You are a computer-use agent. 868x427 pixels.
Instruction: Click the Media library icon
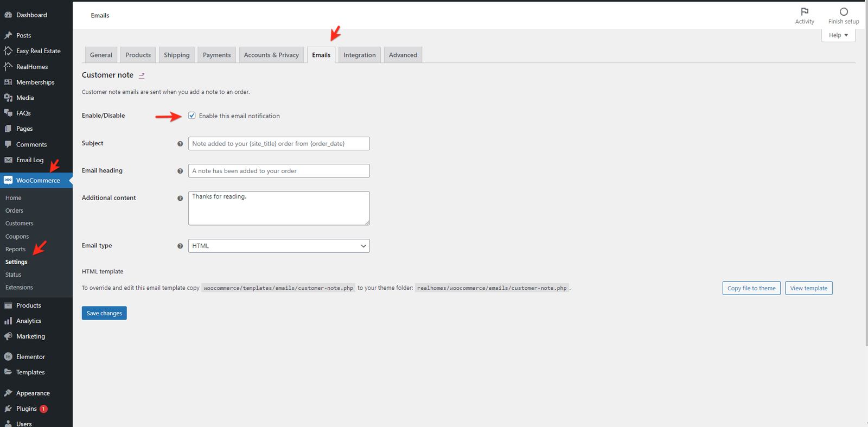pos(8,98)
